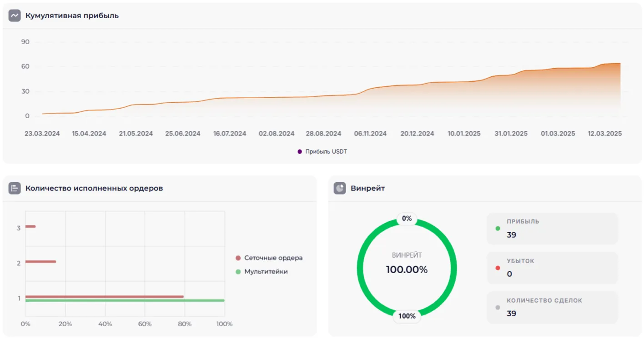Click the 06.11.2024 date on chart axis
Image resolution: width=644 pixels, height=339 pixels.
(x=370, y=134)
